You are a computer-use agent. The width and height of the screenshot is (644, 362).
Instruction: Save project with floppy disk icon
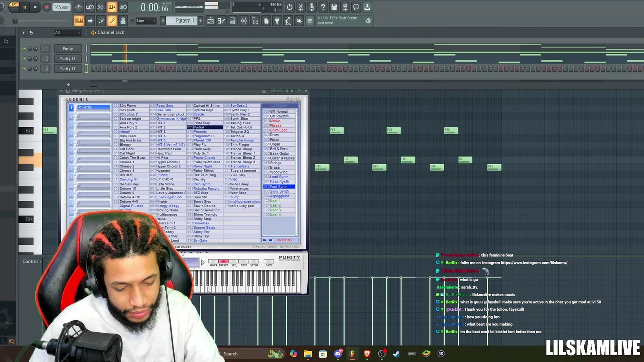(x=334, y=7)
